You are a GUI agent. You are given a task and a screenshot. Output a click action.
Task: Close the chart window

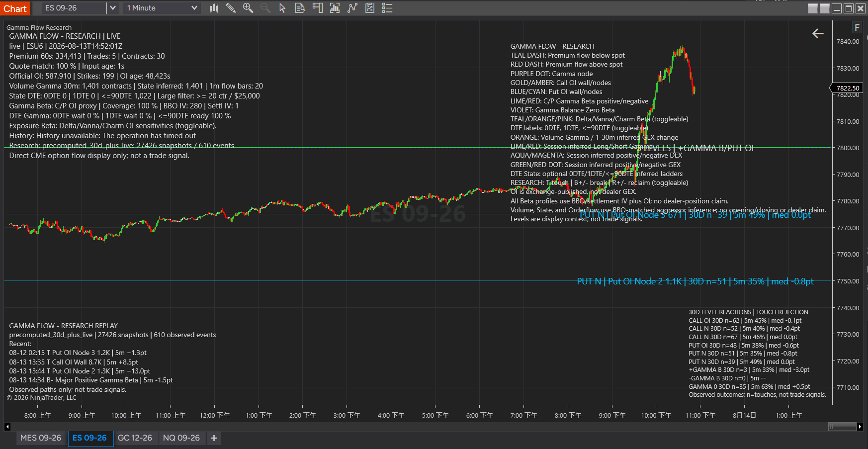(861, 8)
